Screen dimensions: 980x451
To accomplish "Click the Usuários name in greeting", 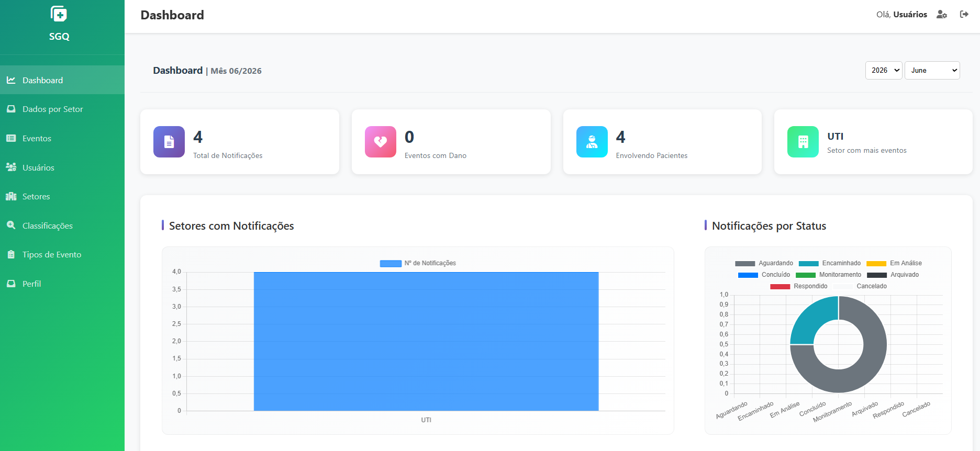I will pos(910,15).
